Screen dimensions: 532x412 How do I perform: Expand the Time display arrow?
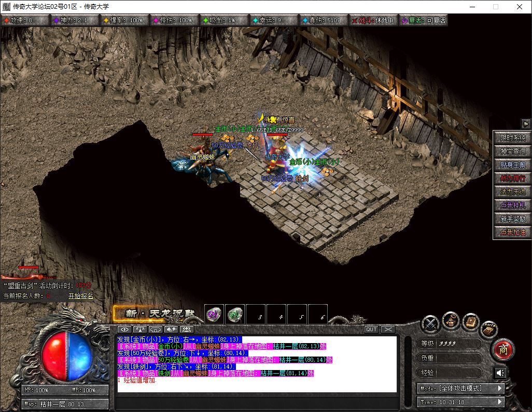pyautogui.click(x=500, y=402)
